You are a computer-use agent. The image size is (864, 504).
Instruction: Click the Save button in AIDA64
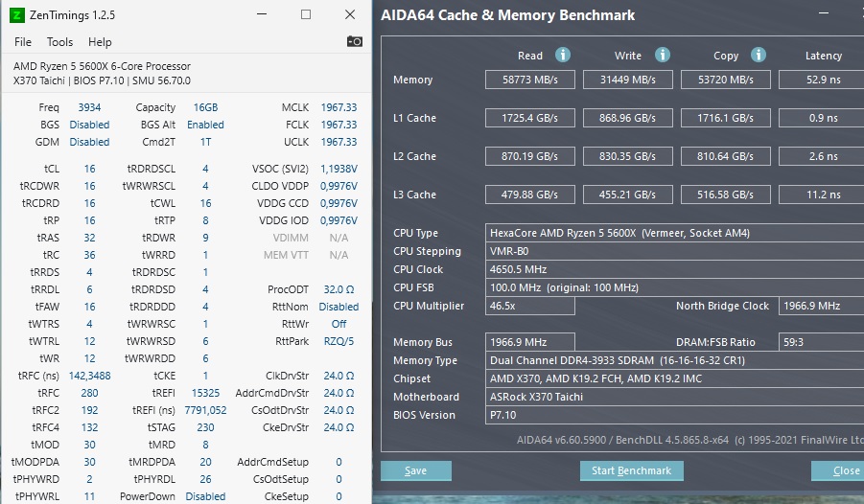(x=416, y=471)
